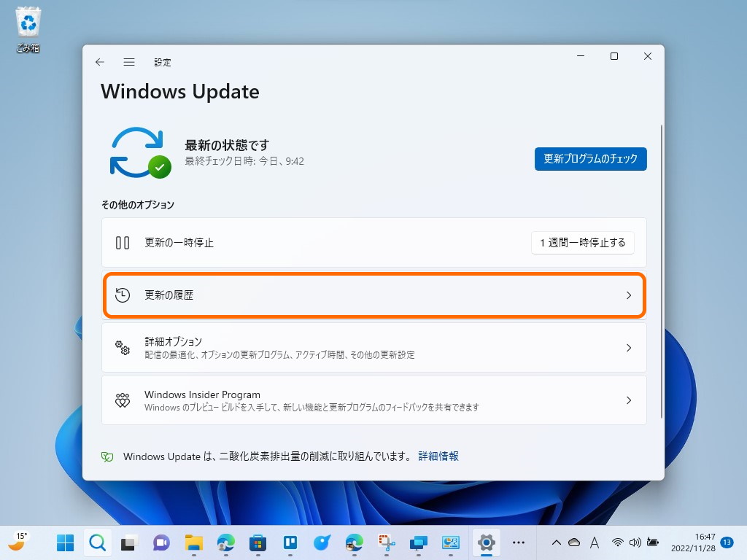The width and height of the screenshot is (747, 560).
Task: Click the clock icon beside 更新の履歴
Action: pyautogui.click(x=124, y=295)
